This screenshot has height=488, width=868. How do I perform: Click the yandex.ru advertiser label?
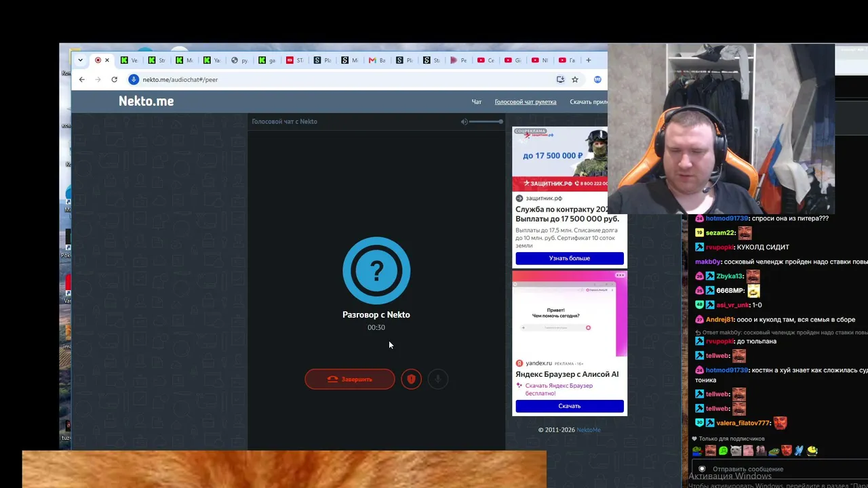(x=539, y=363)
